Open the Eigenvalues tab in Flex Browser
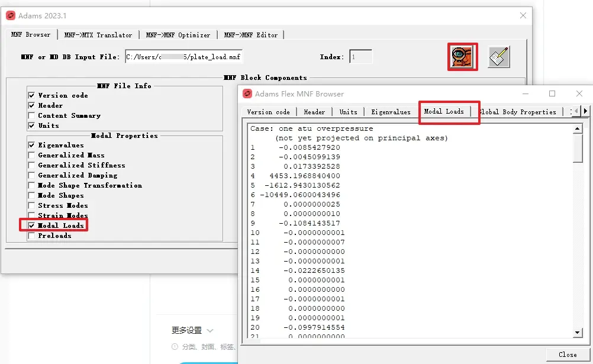This screenshot has height=364, width=593. point(391,112)
